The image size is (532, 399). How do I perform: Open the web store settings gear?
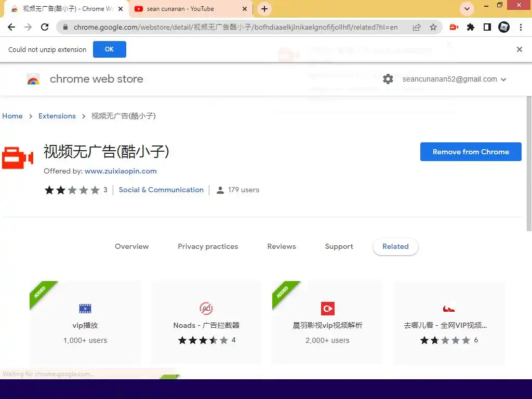tap(388, 79)
